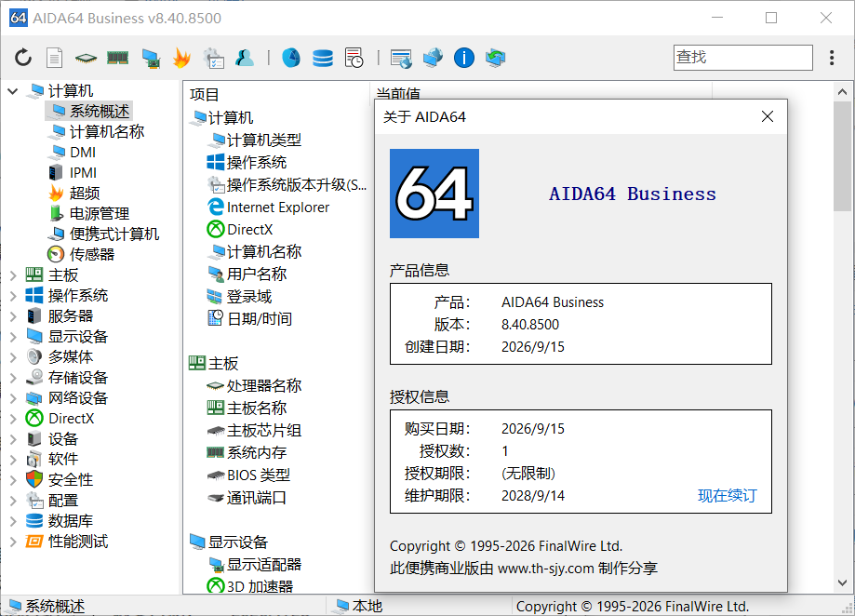The width and height of the screenshot is (855, 616).
Task: Collapse the 计算机 tree node
Action: point(13,91)
